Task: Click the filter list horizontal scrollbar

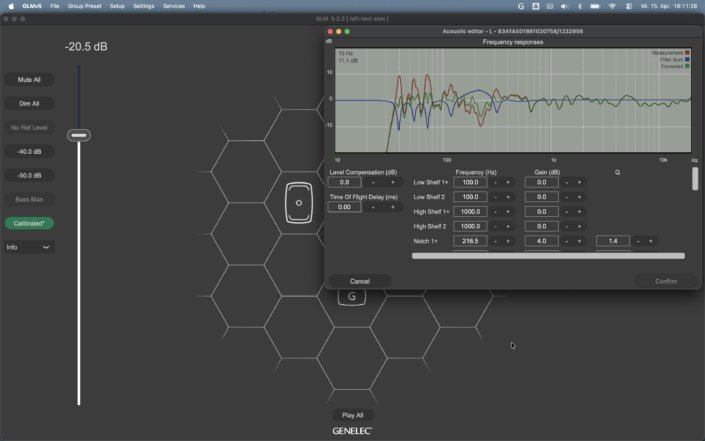Action: click(x=548, y=256)
